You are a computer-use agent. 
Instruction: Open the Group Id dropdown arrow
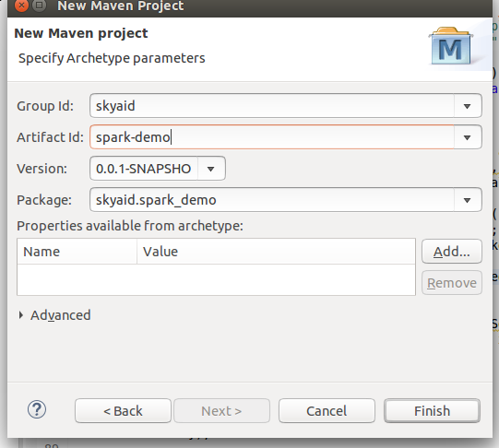tap(467, 106)
